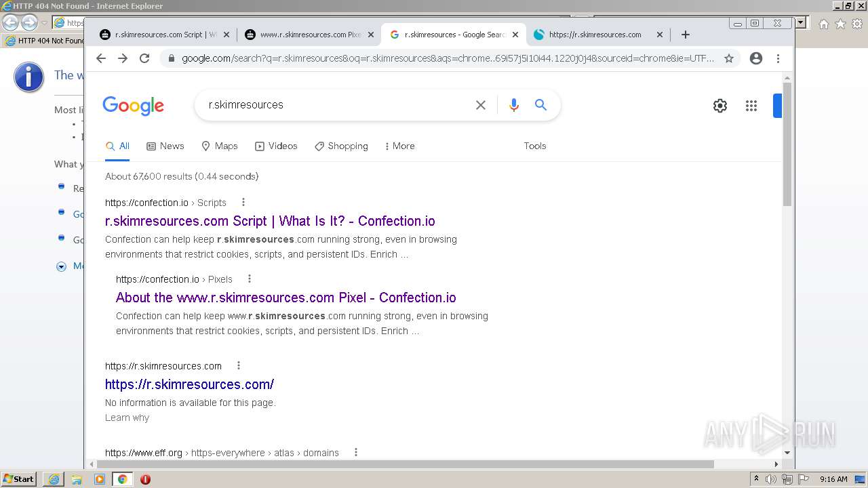Select the Videos filter
The width and height of the screenshot is (868, 488).
point(276,146)
